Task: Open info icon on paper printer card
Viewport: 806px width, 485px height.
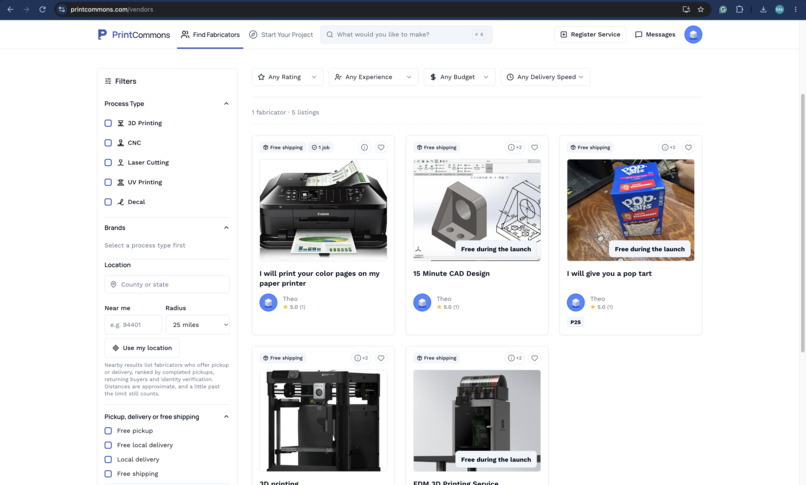Action: click(x=364, y=147)
